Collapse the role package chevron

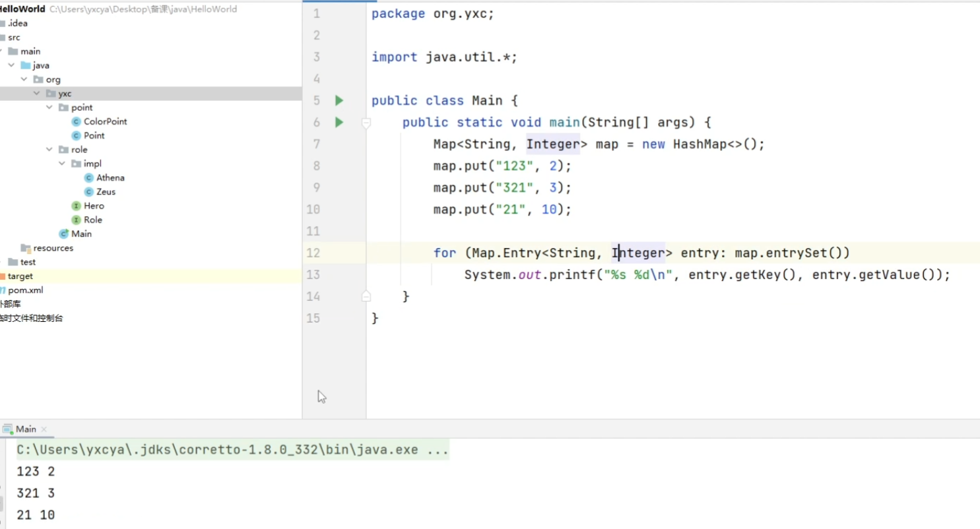coord(49,150)
